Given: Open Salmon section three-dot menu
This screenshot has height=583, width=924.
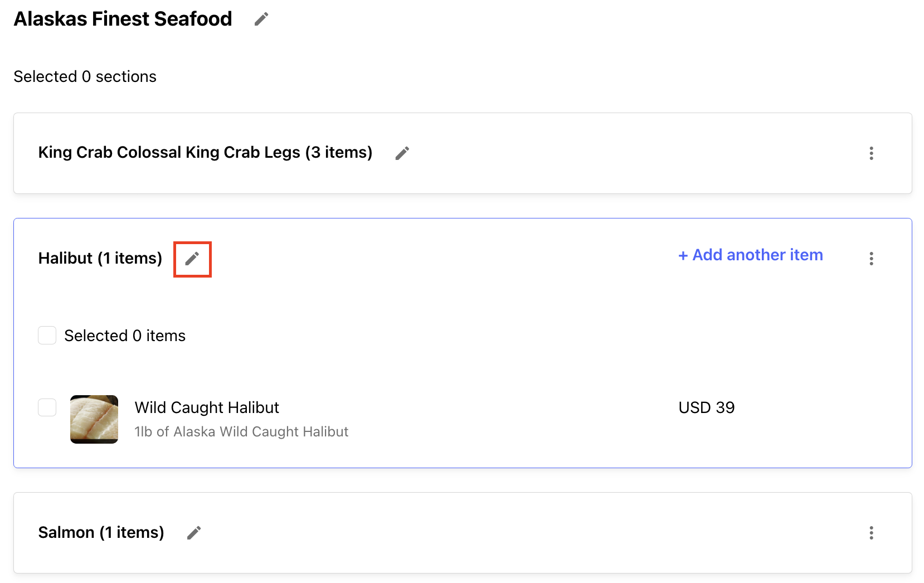Looking at the screenshot, I should coord(871,533).
